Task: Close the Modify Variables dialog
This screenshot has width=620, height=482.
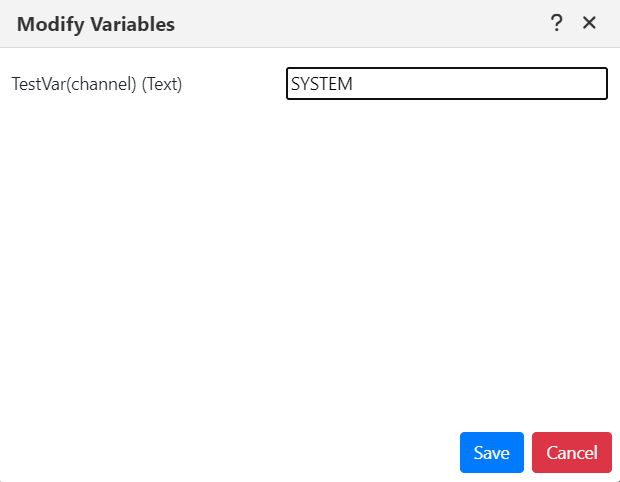Action: pyautogui.click(x=589, y=23)
